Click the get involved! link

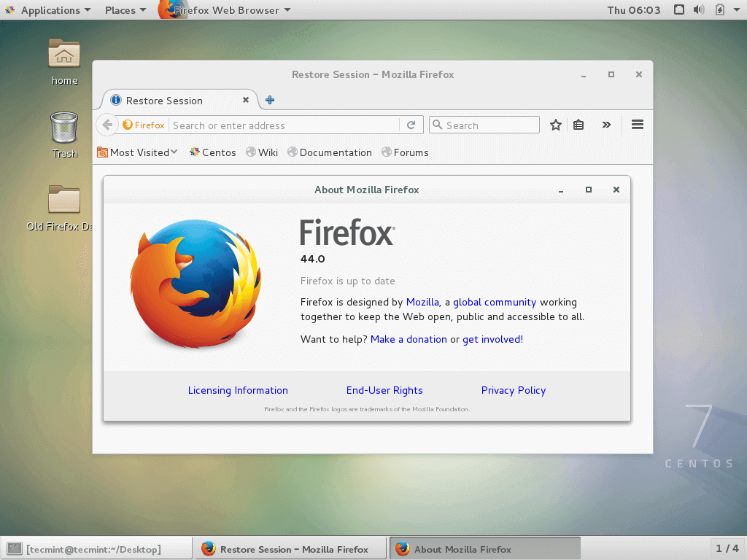click(492, 340)
